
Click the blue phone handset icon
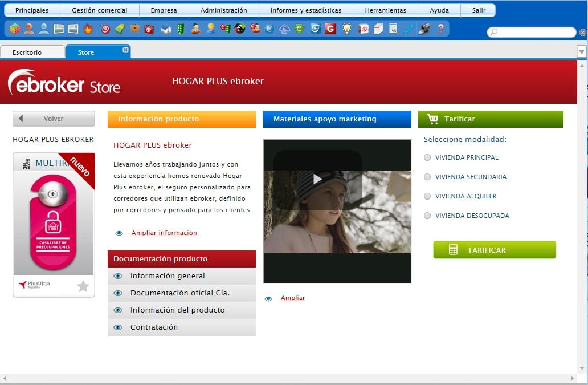409,29
